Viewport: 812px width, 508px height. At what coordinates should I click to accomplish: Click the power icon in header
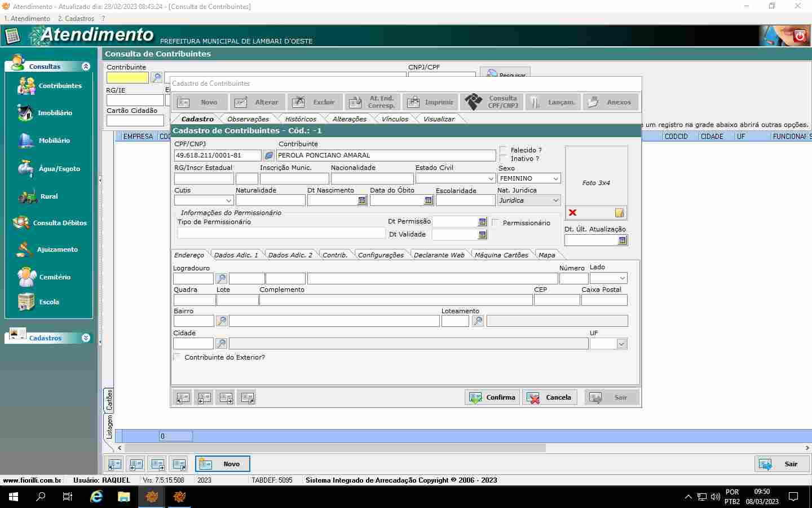click(800, 36)
